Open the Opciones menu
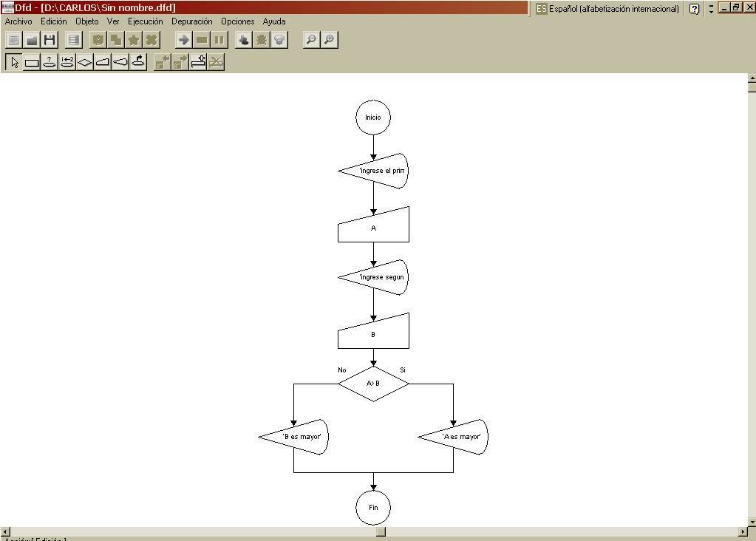 pyautogui.click(x=237, y=21)
